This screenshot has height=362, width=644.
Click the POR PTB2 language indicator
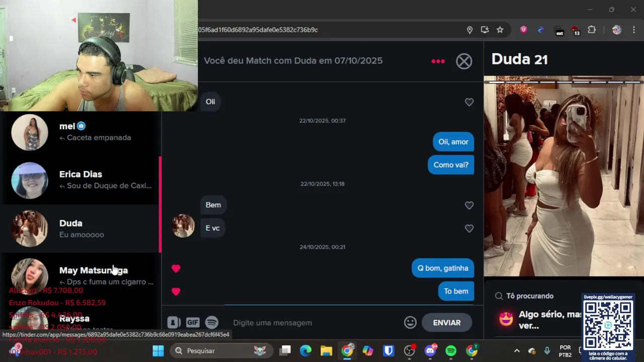point(565,351)
